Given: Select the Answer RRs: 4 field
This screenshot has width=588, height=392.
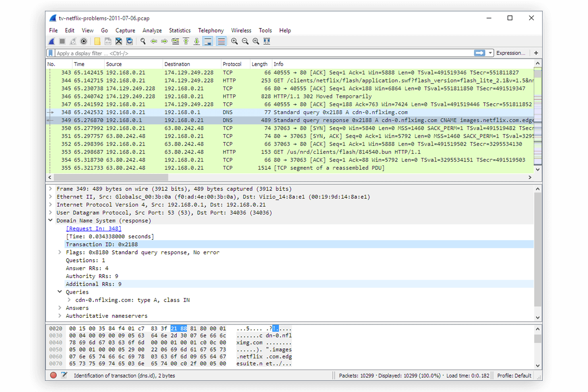Looking at the screenshot, I should pyautogui.click(x=87, y=268).
